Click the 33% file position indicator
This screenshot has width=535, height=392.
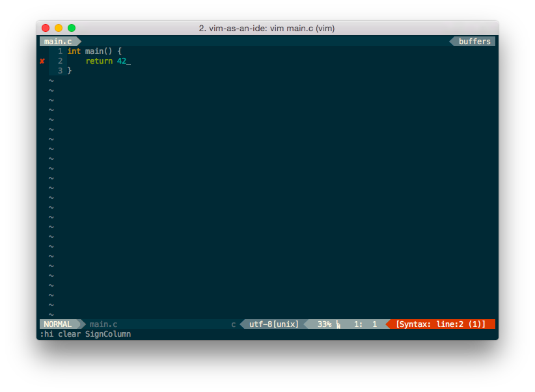325,324
